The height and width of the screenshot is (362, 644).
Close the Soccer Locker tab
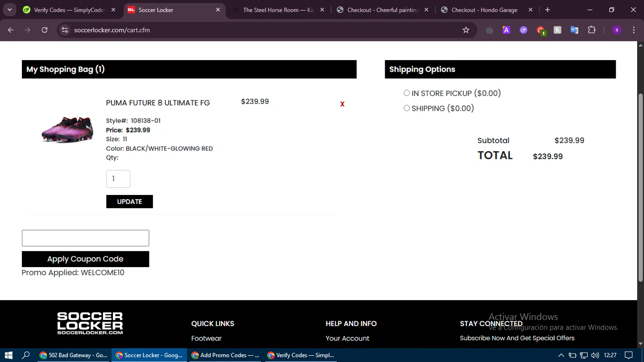(218, 10)
